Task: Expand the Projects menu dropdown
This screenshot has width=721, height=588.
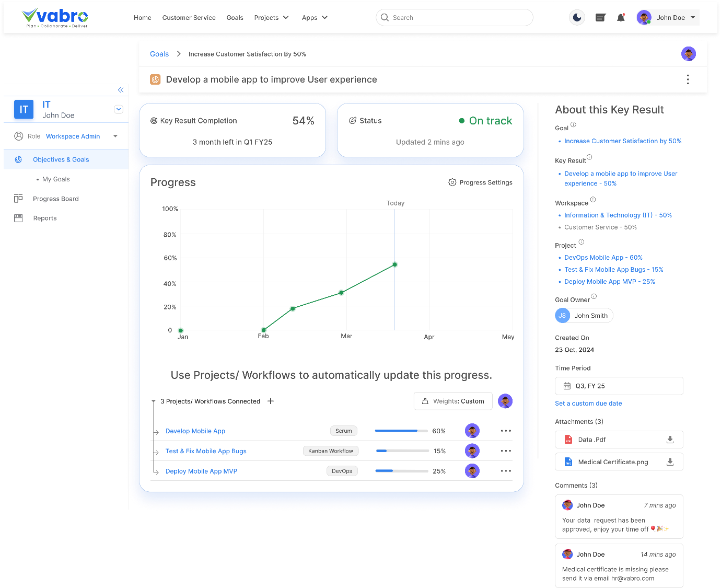Action: (271, 18)
